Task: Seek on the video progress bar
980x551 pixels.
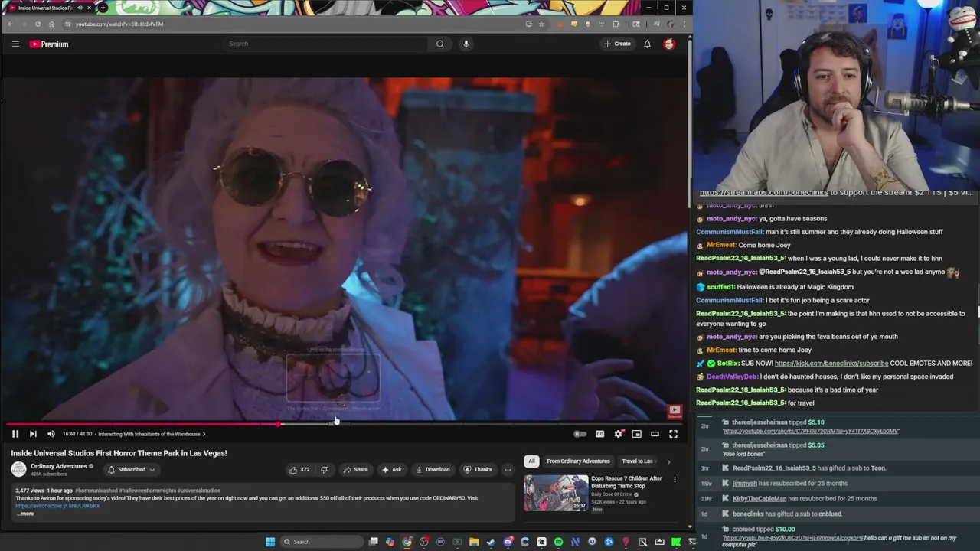Action: 343,423
